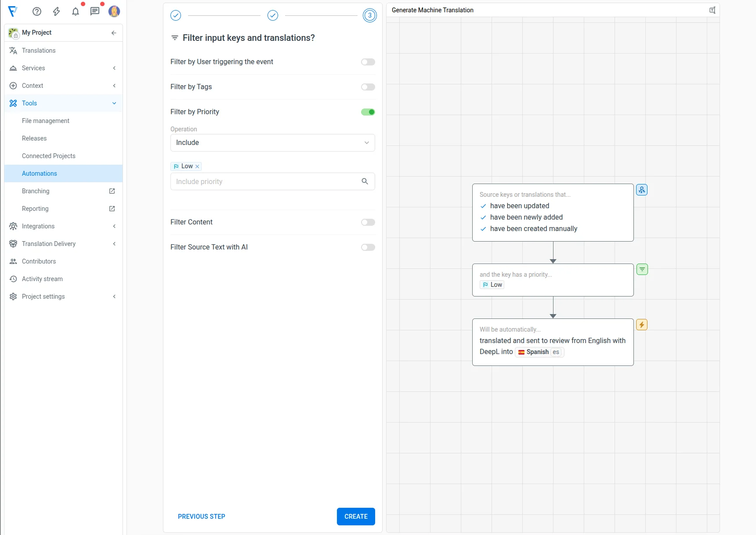
Task: Select the blue source keys trigger node icon
Action: tap(642, 190)
